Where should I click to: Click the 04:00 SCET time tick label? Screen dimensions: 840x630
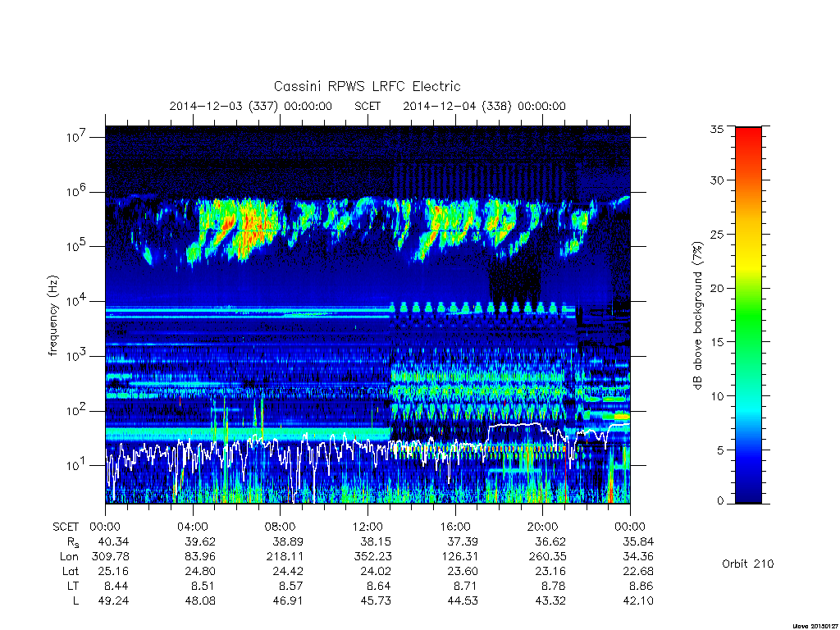pyautogui.click(x=193, y=527)
